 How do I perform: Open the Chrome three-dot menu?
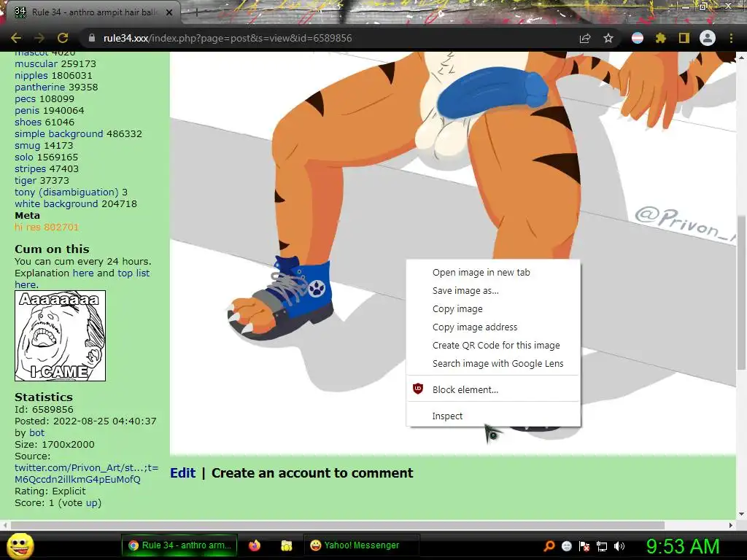(x=731, y=38)
